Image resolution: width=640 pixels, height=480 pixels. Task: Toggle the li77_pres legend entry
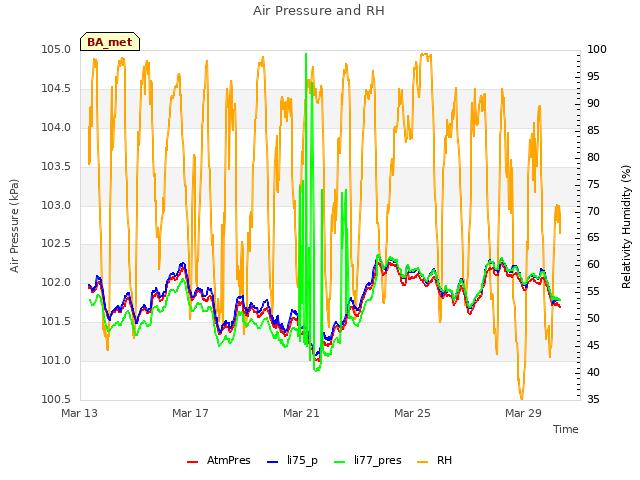[x=368, y=460]
